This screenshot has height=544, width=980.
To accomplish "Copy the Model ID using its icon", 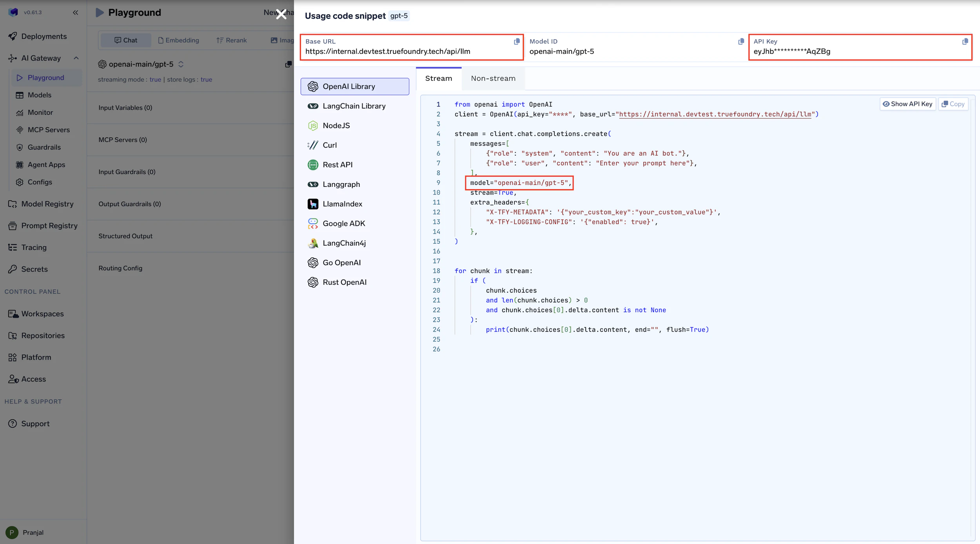I will point(740,42).
